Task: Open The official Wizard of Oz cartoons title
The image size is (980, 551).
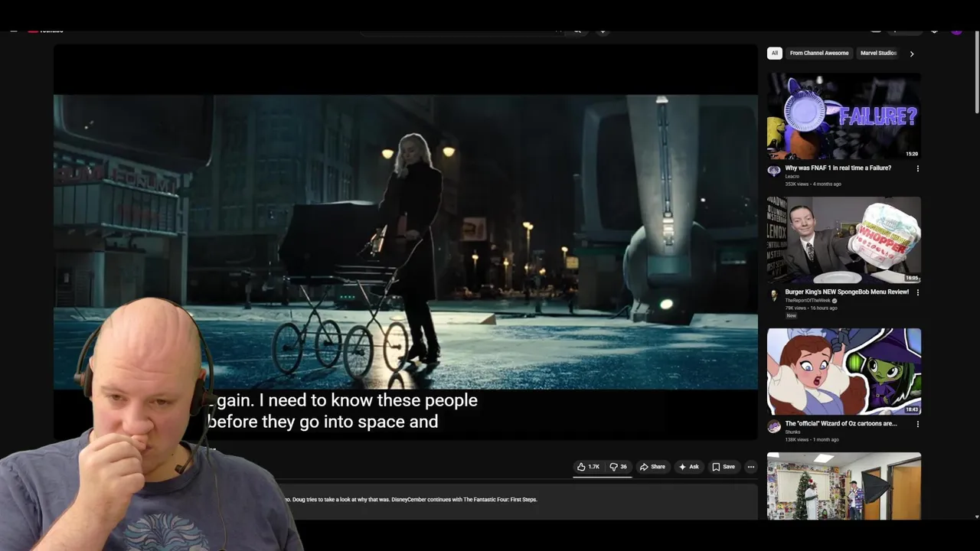Action: click(x=841, y=423)
